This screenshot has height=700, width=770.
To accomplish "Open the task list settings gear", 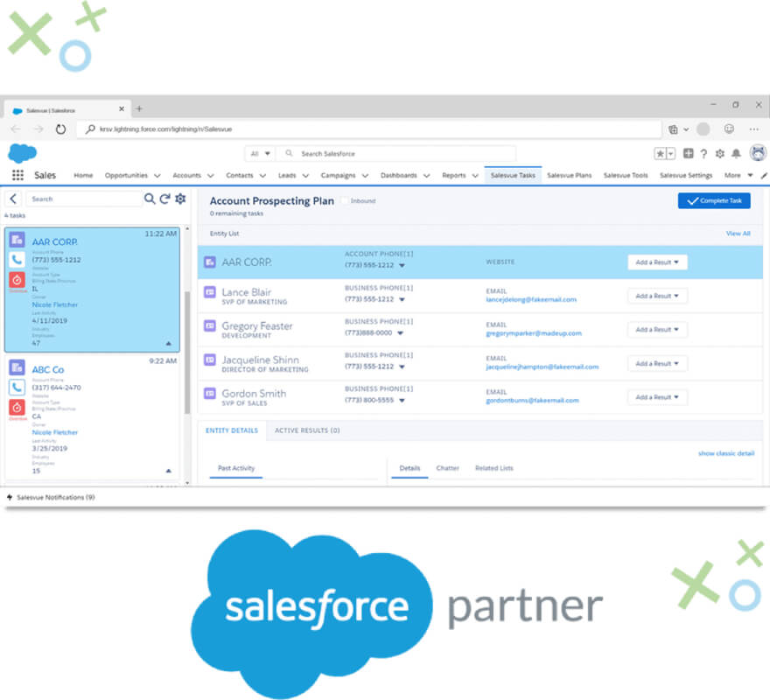I will [180, 199].
